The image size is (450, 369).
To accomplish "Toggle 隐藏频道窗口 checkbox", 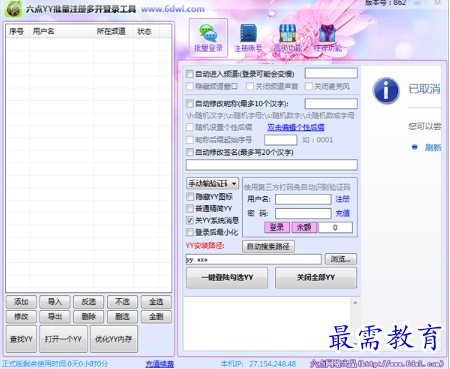I will (x=190, y=86).
